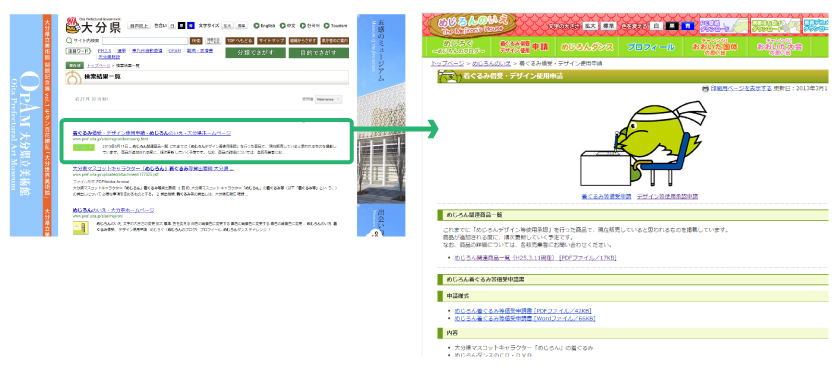Screen dimensions: 840x390
Task: Click the トップページ breadcrumb on Mejiron page
Action: click(x=447, y=63)
